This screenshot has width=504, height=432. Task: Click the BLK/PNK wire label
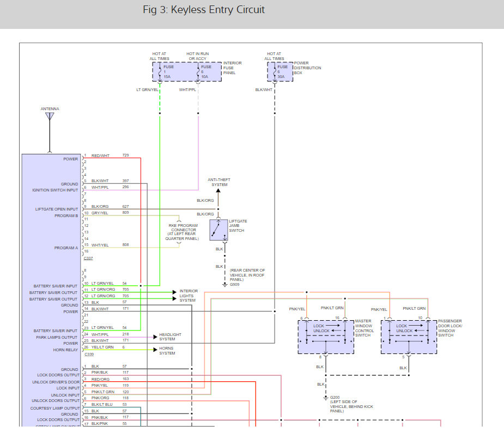[x=100, y=424]
